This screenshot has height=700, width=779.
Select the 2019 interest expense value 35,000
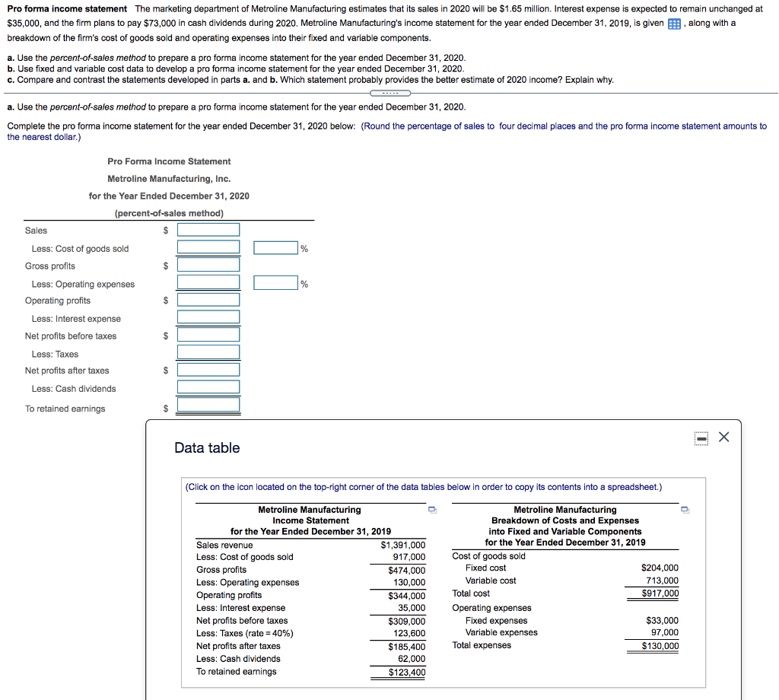(x=412, y=608)
